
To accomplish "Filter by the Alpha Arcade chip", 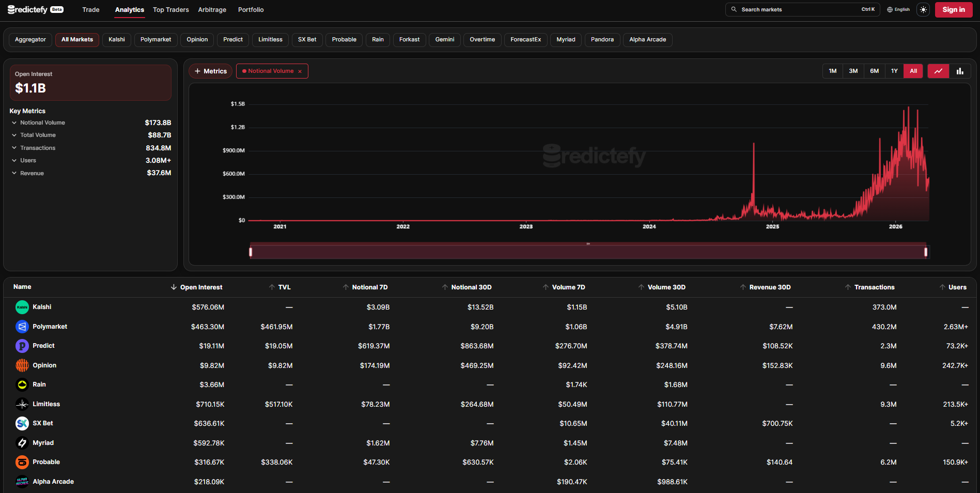I will click(648, 40).
